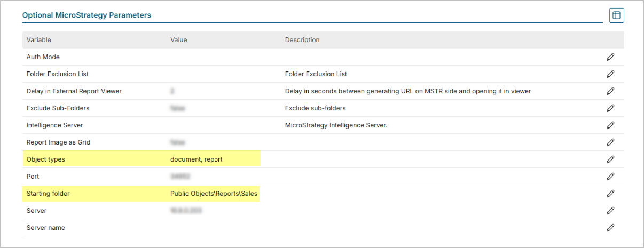Edit Delay in External Report Viewer
The image size is (644, 248).
pos(610,91)
